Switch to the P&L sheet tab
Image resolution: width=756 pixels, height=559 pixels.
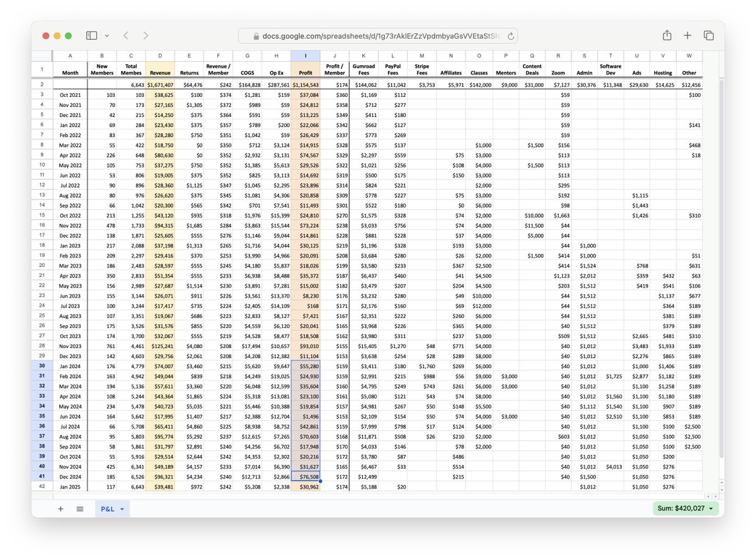106,509
